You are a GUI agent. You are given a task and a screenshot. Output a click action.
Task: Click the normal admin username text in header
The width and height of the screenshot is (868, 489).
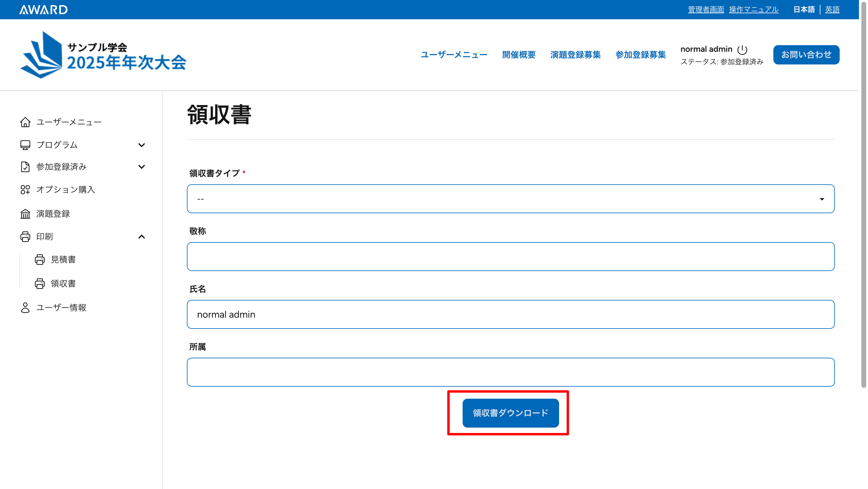[706, 49]
